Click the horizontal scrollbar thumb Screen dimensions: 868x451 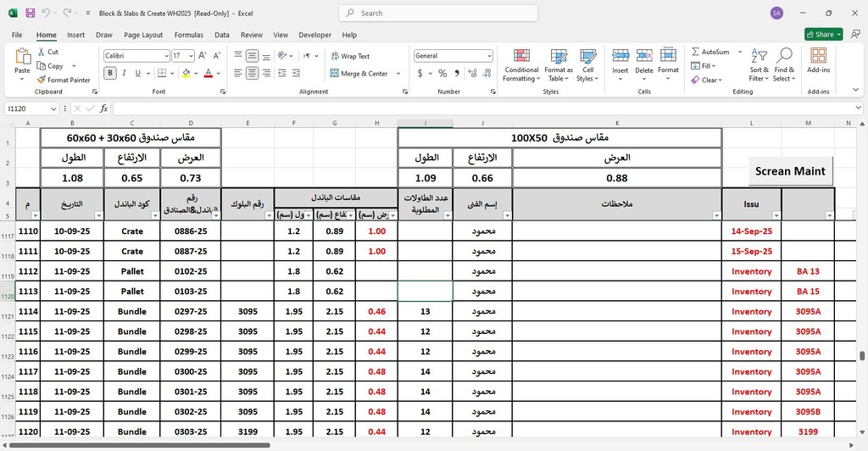pyautogui.click(x=140, y=445)
